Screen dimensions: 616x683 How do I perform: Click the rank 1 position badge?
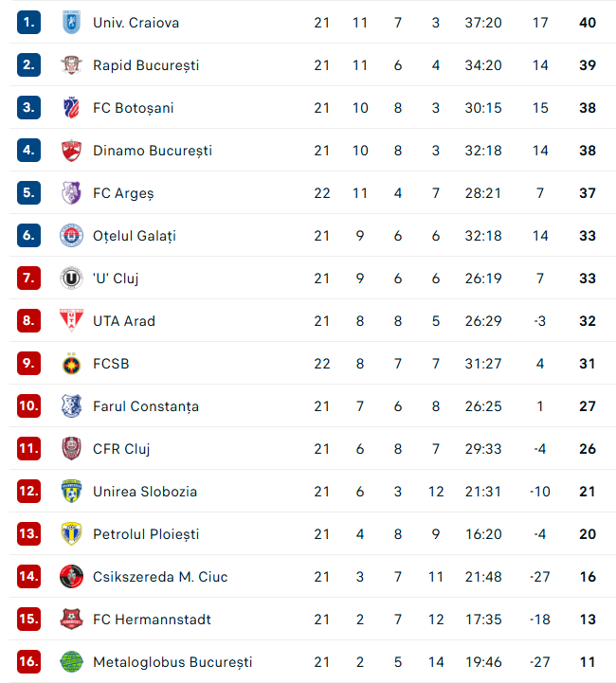tap(29, 23)
